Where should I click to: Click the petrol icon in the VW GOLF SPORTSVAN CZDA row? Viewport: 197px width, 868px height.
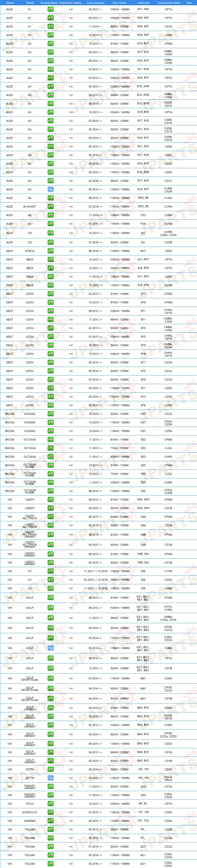click(51, 678)
